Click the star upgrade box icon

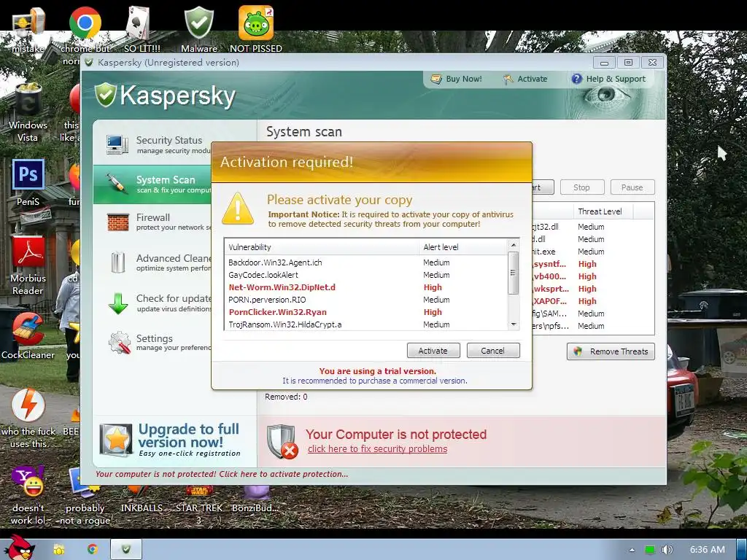coord(116,440)
